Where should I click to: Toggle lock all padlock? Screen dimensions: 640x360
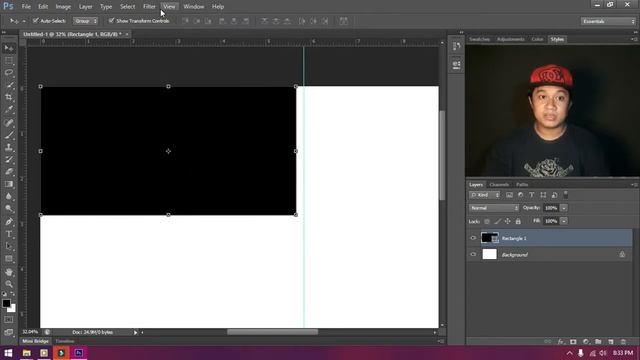tap(518, 221)
